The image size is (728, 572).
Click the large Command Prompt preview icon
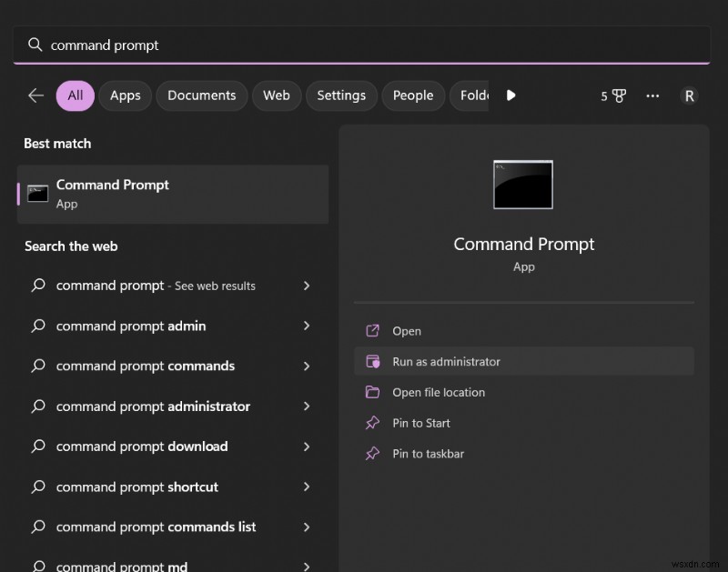[523, 185]
